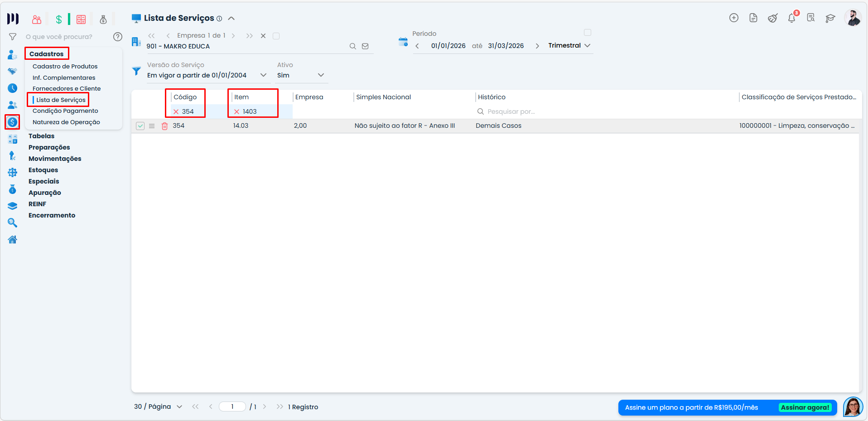Image resolution: width=868 pixels, height=421 pixels.
Task: Open notifications bell icon
Action: tap(792, 18)
